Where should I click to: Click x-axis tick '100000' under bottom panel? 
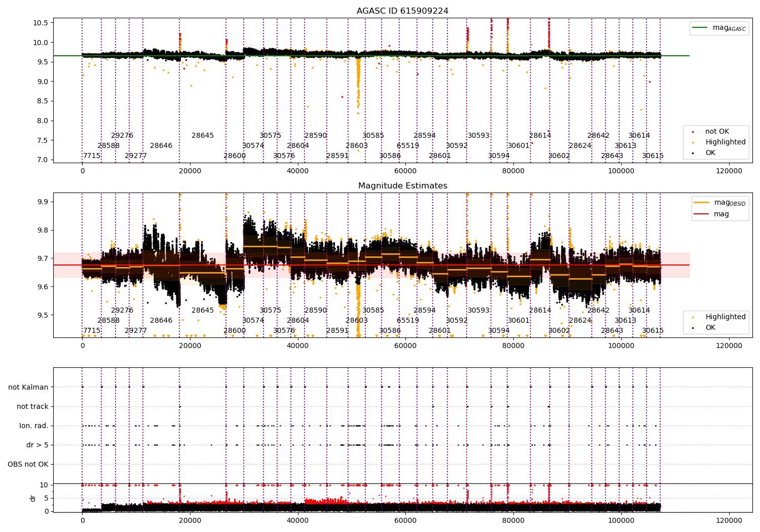tap(621, 520)
